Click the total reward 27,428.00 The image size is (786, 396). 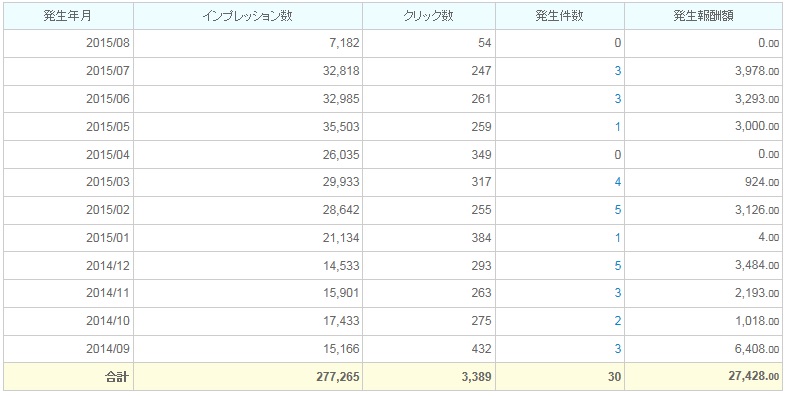[x=754, y=377]
